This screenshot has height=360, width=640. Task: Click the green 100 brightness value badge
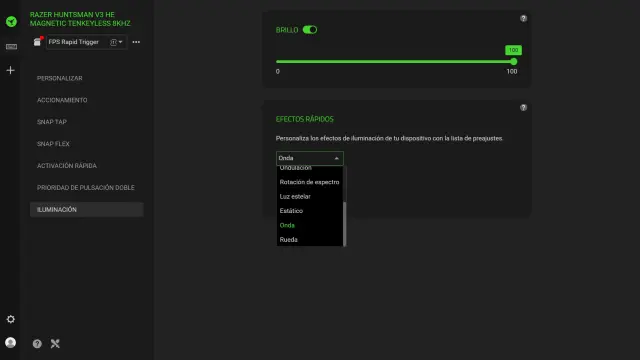(513, 50)
